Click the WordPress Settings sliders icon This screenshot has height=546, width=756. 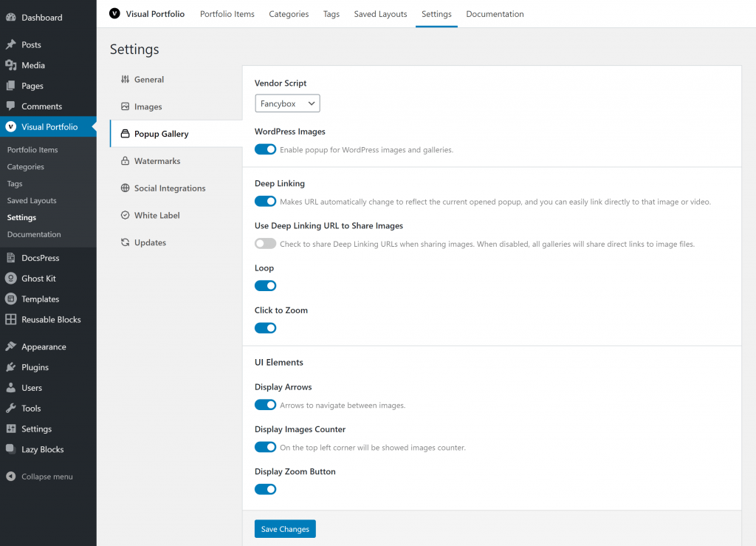pos(10,429)
